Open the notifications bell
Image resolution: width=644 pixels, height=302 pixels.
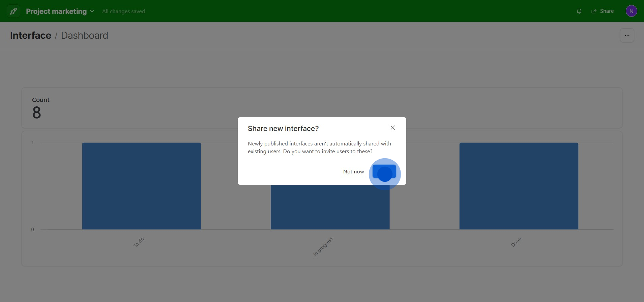(x=579, y=11)
